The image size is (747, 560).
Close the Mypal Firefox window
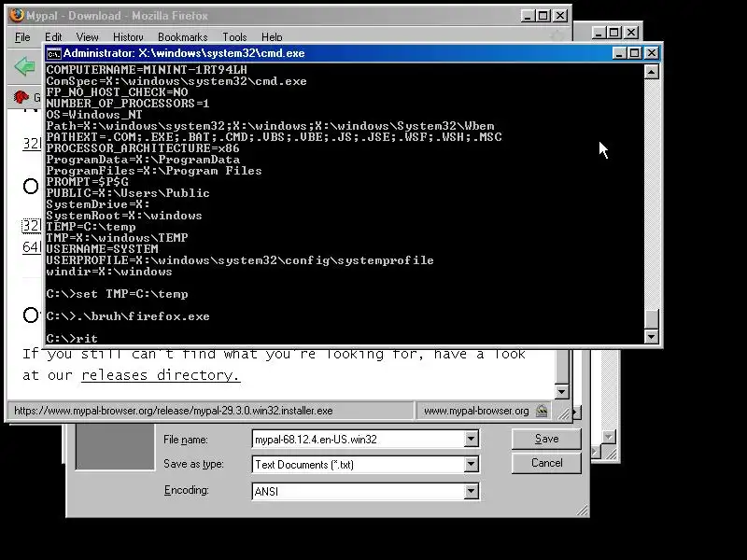561,16
